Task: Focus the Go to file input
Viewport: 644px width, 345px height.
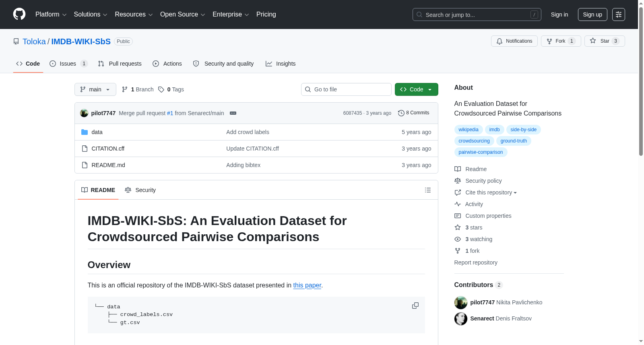Action: click(x=346, y=89)
